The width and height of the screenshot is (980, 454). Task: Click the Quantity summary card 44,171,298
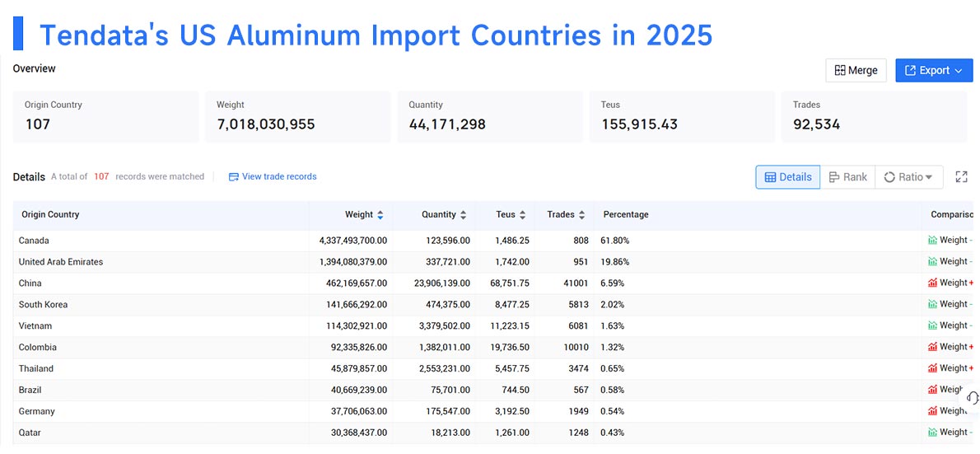pos(490,117)
